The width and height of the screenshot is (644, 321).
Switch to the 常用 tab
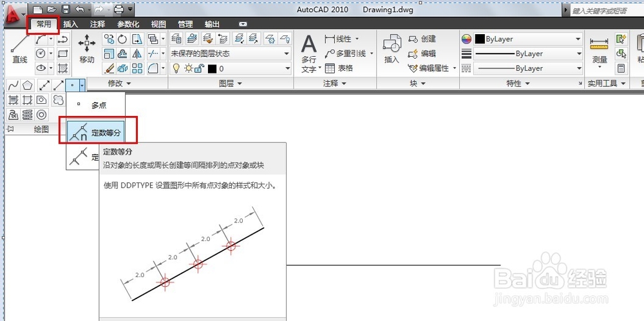[x=44, y=24]
